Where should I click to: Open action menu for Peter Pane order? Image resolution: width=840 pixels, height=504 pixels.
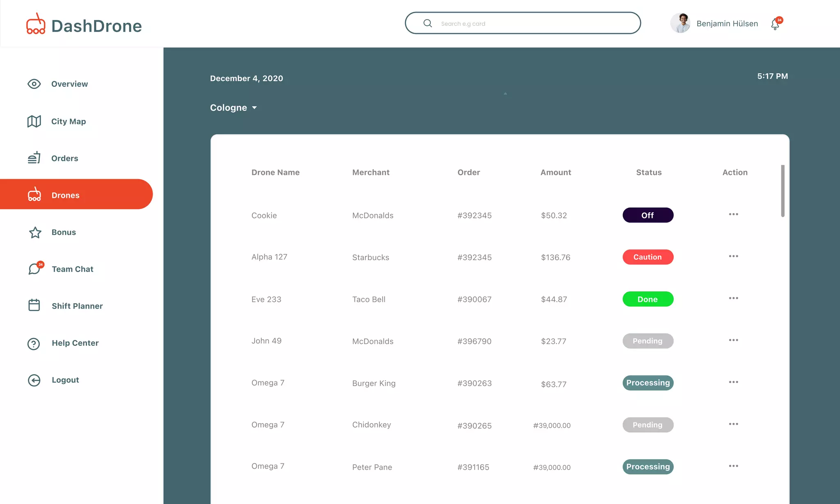click(733, 466)
